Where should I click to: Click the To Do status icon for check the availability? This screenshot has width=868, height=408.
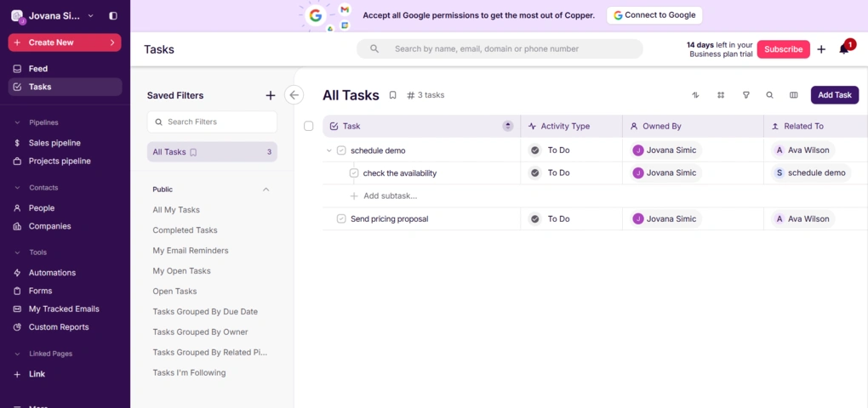tap(534, 173)
